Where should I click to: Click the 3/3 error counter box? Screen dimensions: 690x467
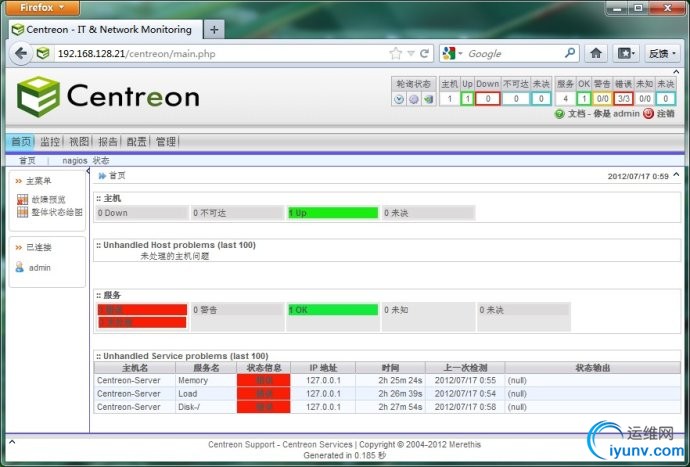(x=623, y=99)
